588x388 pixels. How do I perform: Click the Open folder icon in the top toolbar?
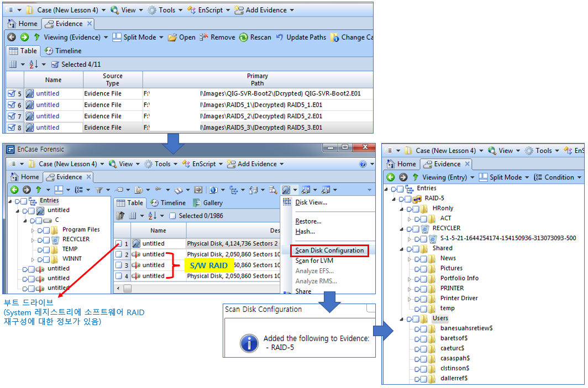point(172,37)
